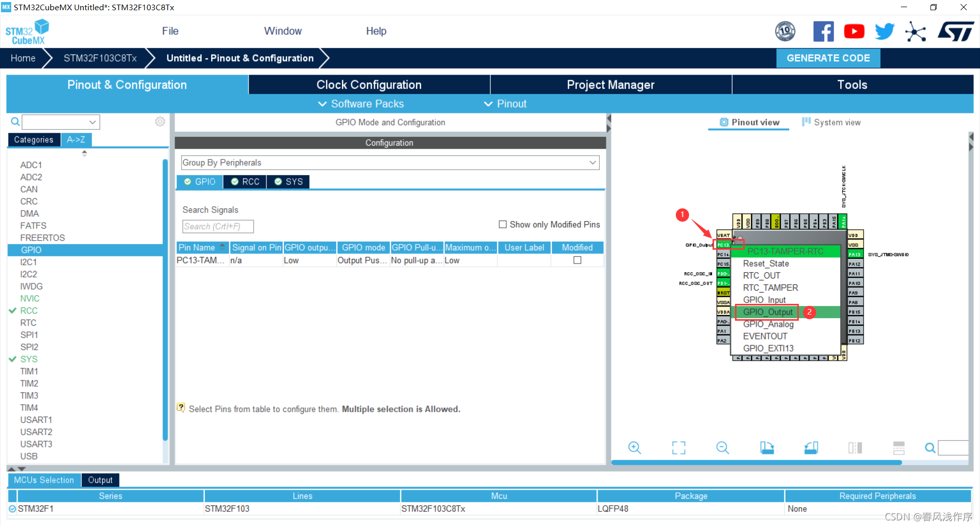Screen dimensions: 980x526
Task: Click the STM32CubeMX logo icon
Action: pos(27,32)
